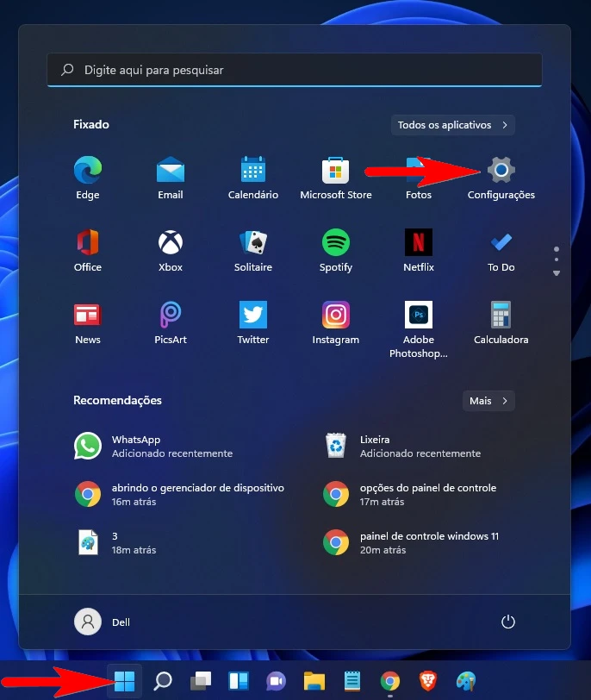Open the Dell user account
Image resolution: width=591 pixels, height=700 pixels.
click(x=103, y=622)
